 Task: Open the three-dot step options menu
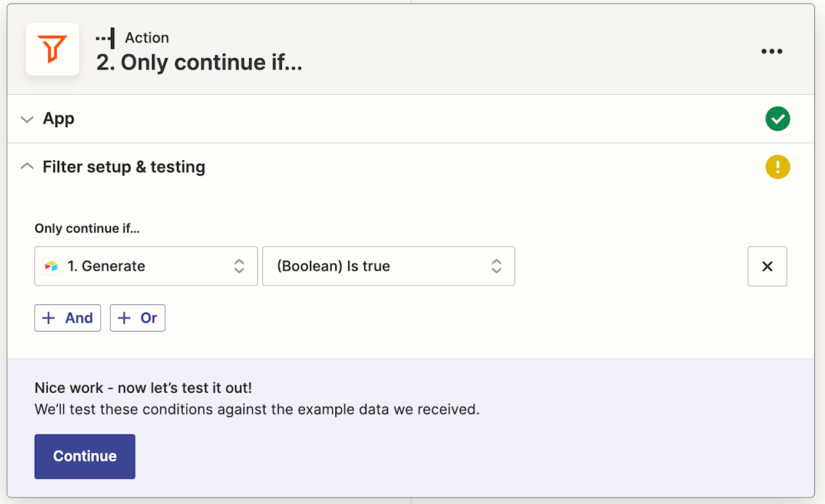771,51
